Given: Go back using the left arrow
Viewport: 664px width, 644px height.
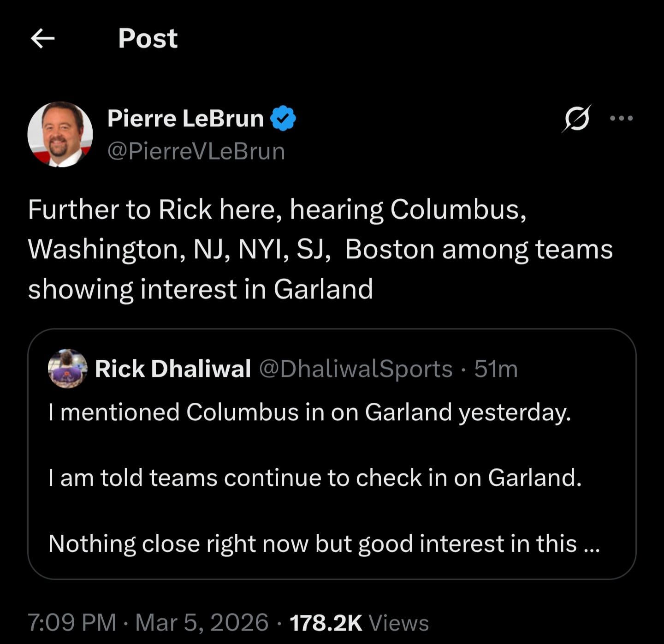Looking at the screenshot, I should click(x=42, y=38).
